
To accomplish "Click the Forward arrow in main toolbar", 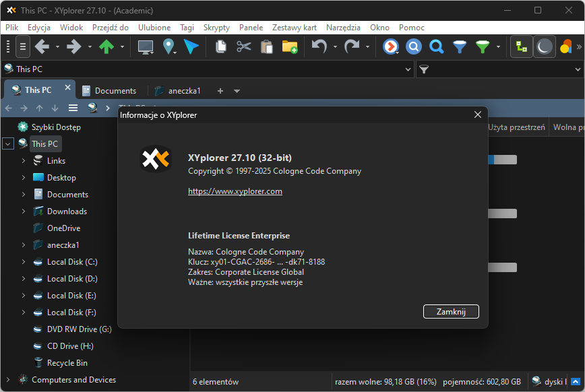I will coord(74,46).
